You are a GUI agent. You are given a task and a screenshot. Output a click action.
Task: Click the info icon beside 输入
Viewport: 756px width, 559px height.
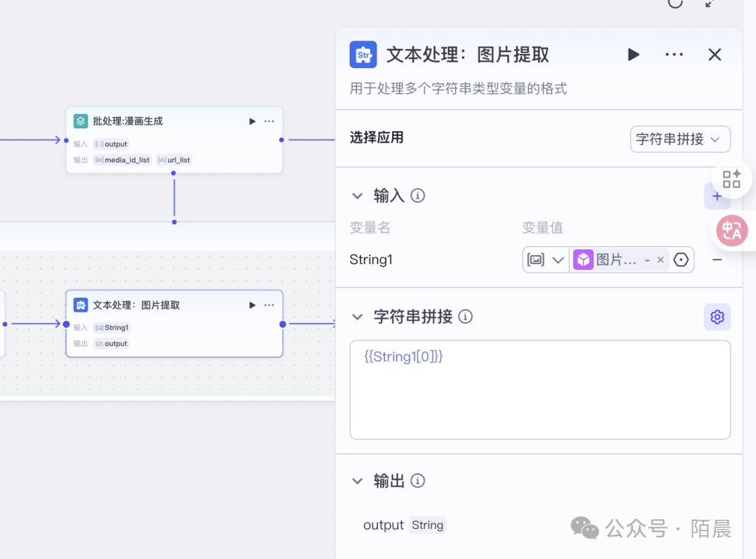418,196
